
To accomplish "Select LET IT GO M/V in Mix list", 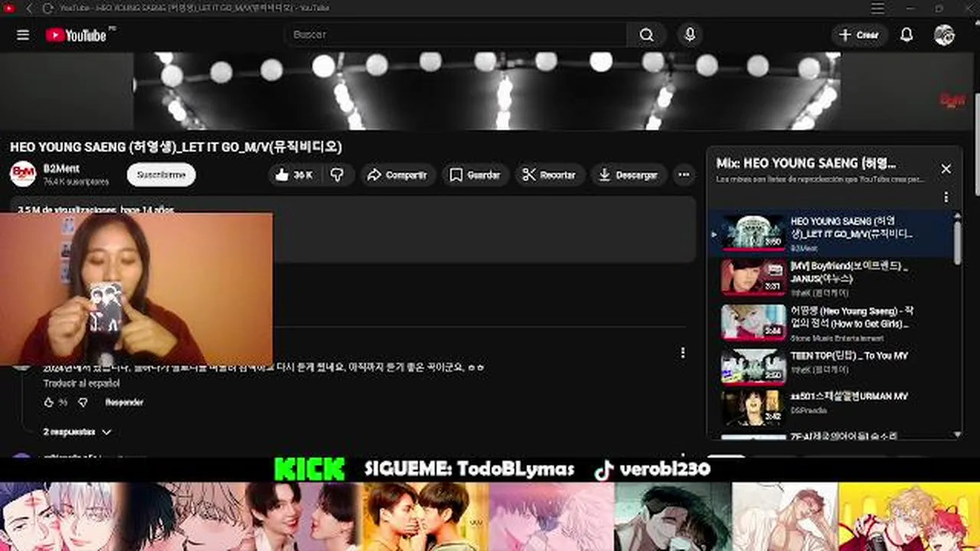I will click(x=831, y=233).
